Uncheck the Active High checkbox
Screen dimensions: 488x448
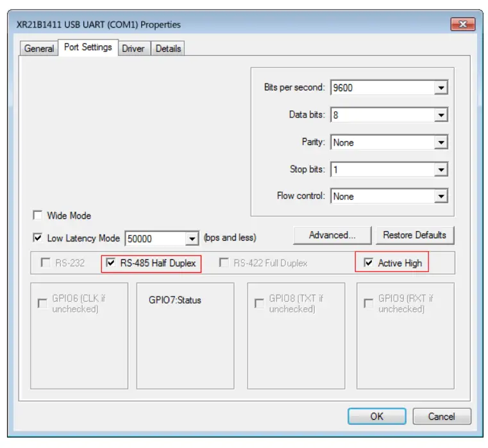click(369, 263)
